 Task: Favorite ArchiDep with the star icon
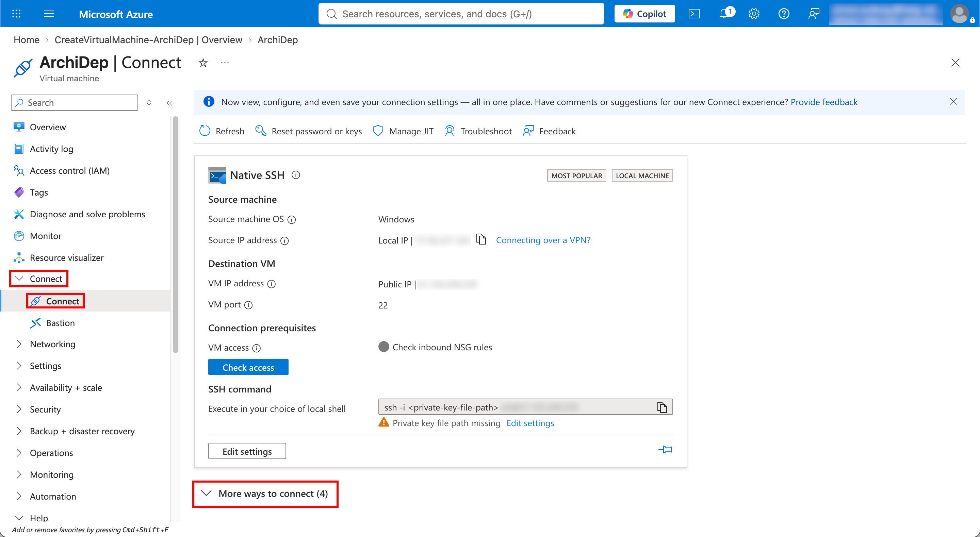pyautogui.click(x=203, y=63)
